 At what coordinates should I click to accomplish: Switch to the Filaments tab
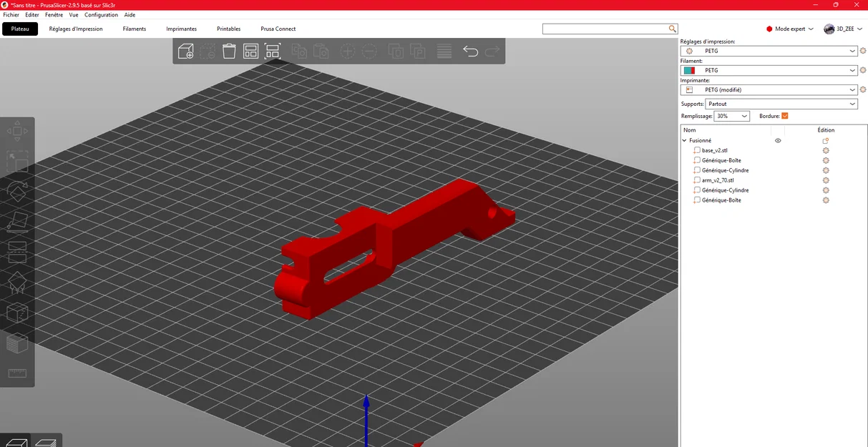tap(135, 29)
